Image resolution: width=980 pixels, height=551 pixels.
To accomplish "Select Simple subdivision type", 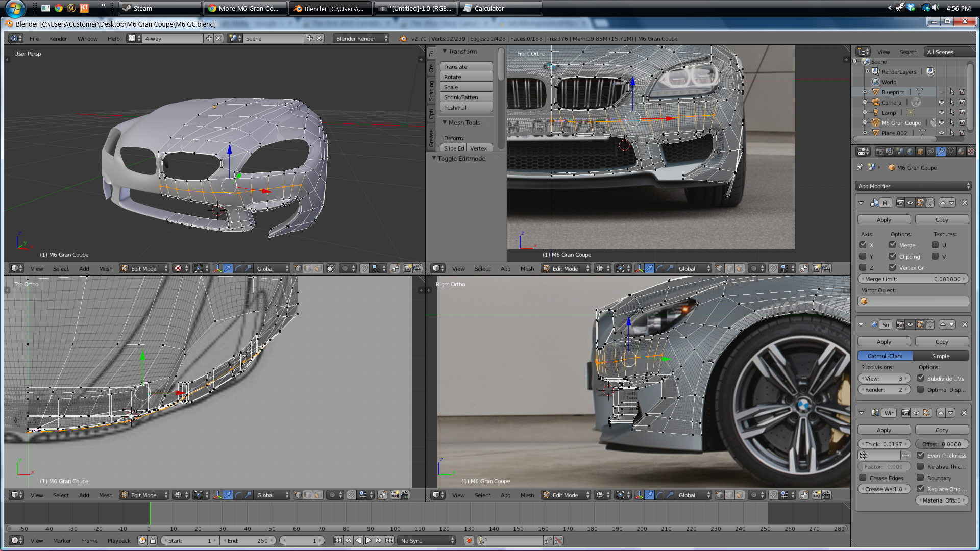I will 941,356.
